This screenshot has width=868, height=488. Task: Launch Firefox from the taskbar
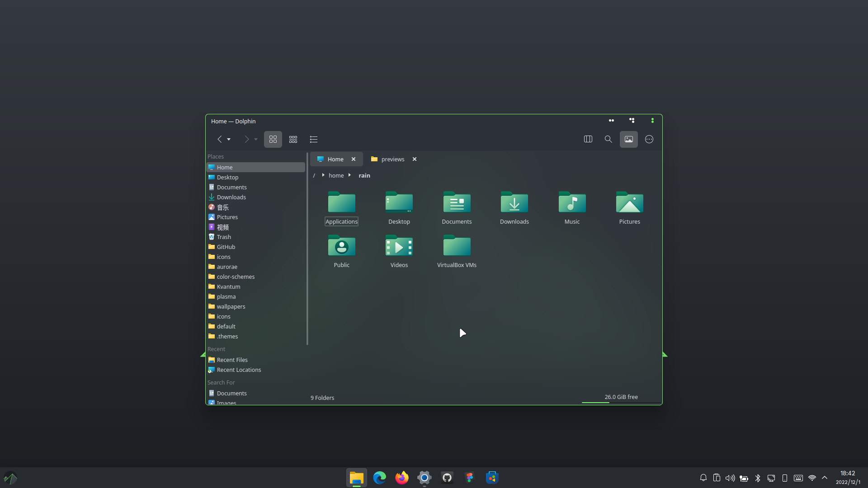[x=402, y=478]
